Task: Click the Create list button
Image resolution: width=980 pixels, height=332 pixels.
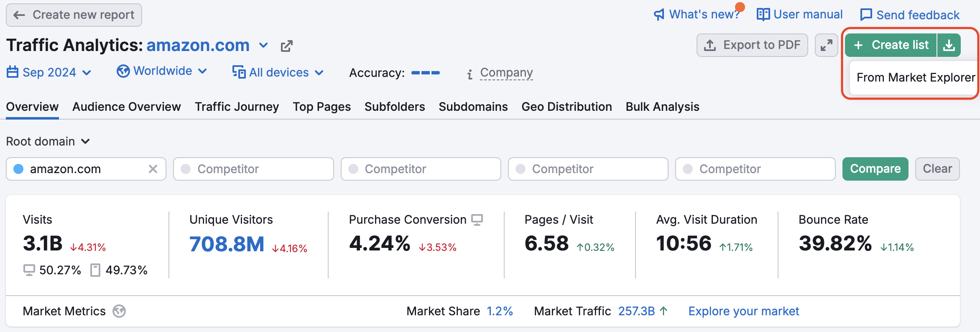Action: click(x=891, y=45)
